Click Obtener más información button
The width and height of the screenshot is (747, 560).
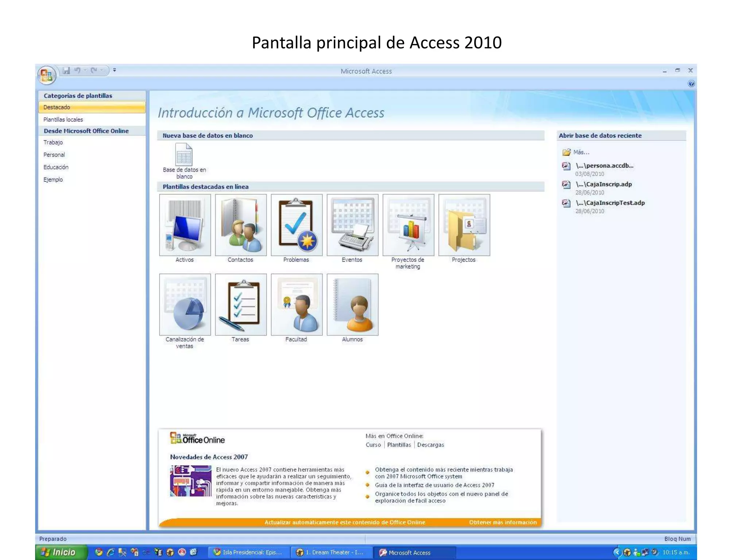click(x=503, y=522)
